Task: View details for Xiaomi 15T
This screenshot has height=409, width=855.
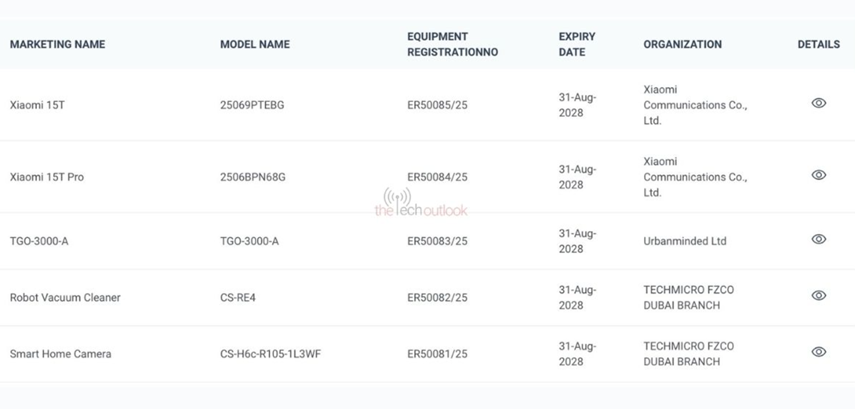Action: point(818,104)
